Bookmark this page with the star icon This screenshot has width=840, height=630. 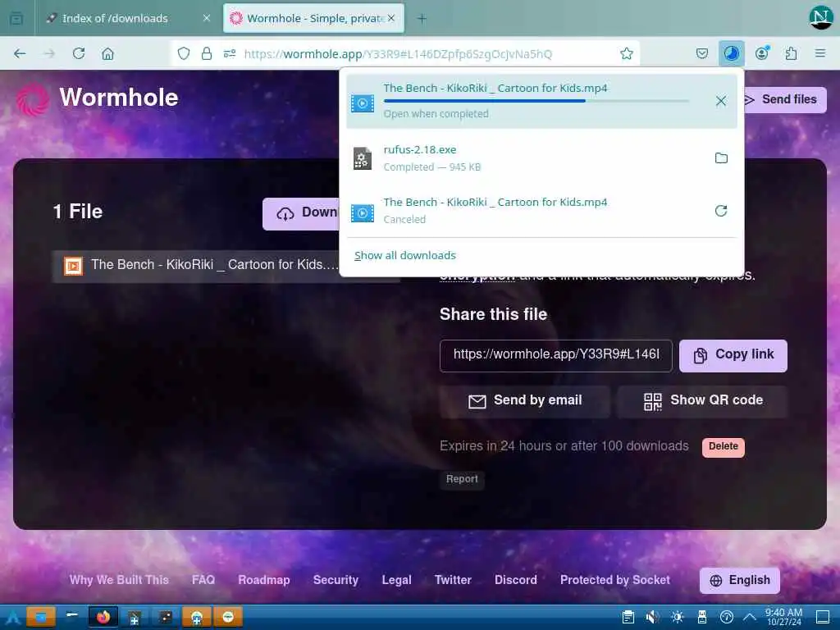click(626, 53)
